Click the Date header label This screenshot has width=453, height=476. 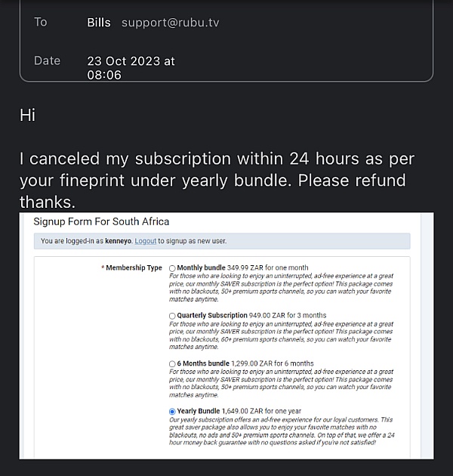point(47,60)
